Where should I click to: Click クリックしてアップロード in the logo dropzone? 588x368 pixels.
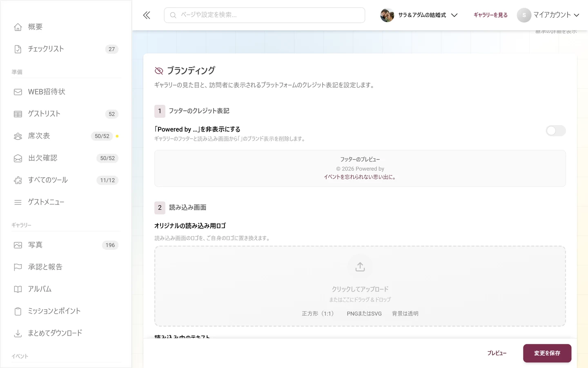(x=360, y=289)
